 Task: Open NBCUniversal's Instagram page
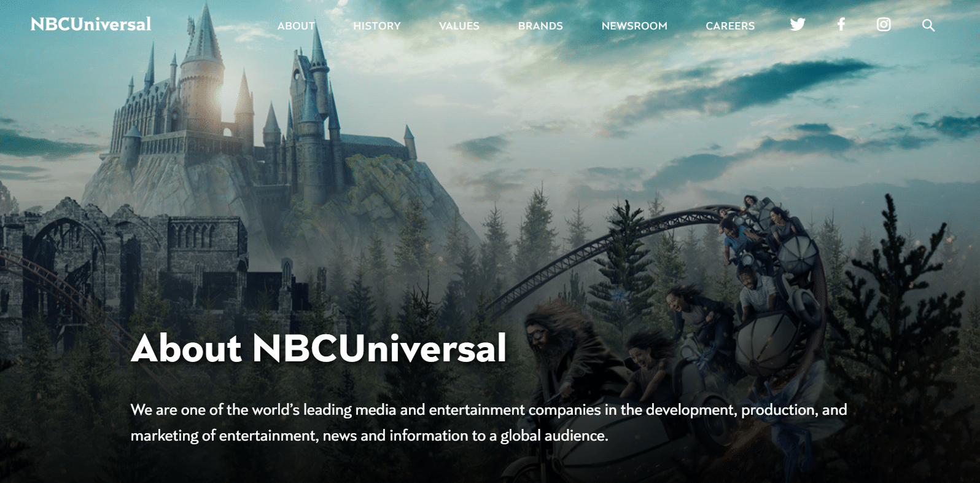coord(884,25)
